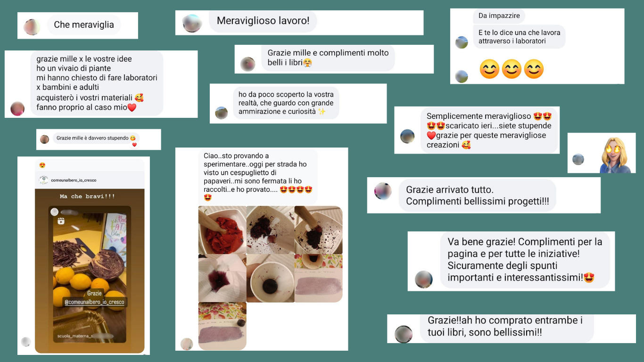This screenshot has width=644, height=362.
Task: Open the @comeunalbero_io_cresco mention in the story
Action: 95,302
